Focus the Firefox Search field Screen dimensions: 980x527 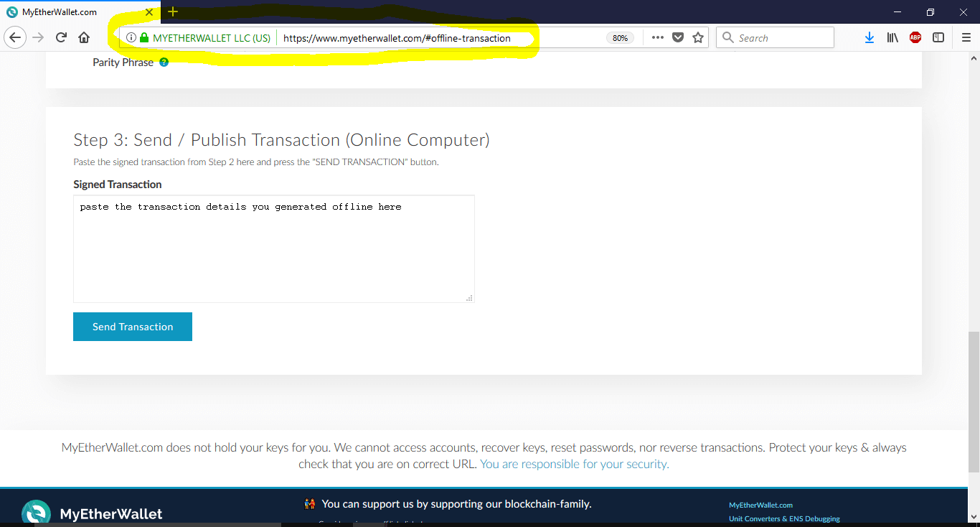click(776, 38)
